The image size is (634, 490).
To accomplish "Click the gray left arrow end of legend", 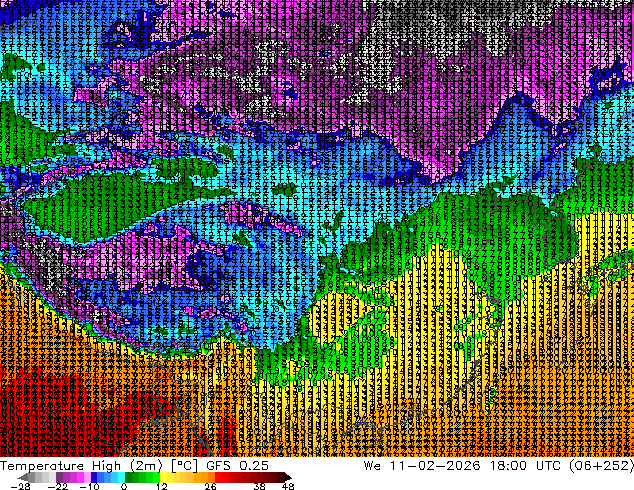I will click(x=23, y=477).
